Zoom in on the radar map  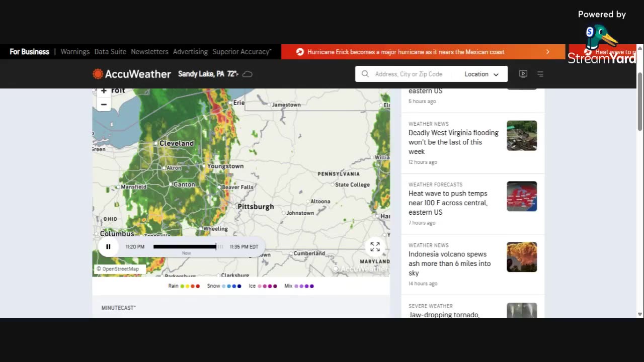[x=104, y=91]
